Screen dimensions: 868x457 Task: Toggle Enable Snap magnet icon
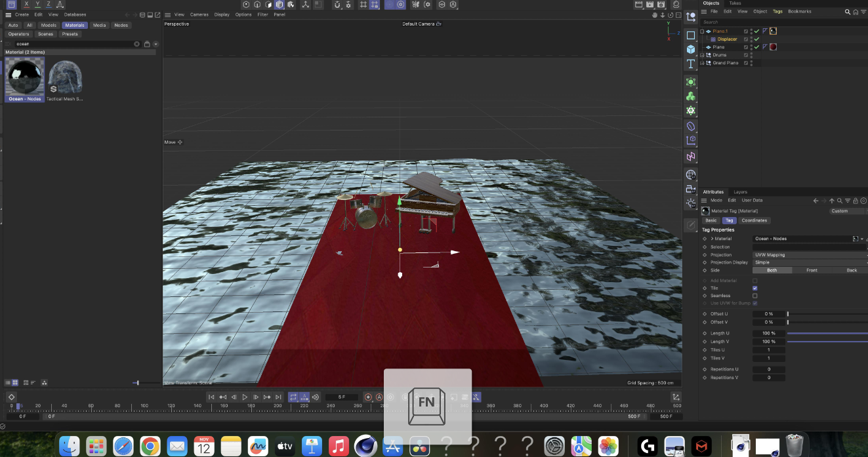[x=337, y=5]
